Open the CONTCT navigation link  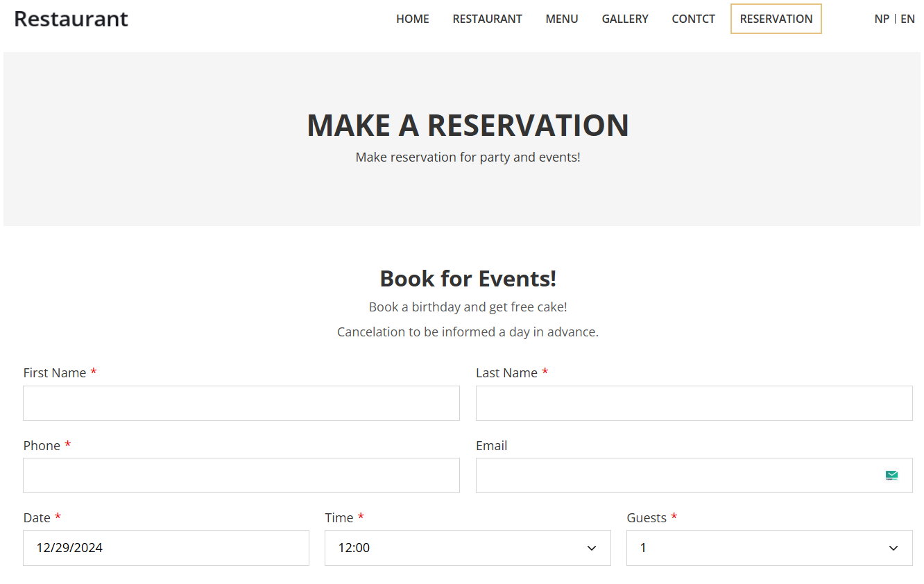pyautogui.click(x=693, y=19)
